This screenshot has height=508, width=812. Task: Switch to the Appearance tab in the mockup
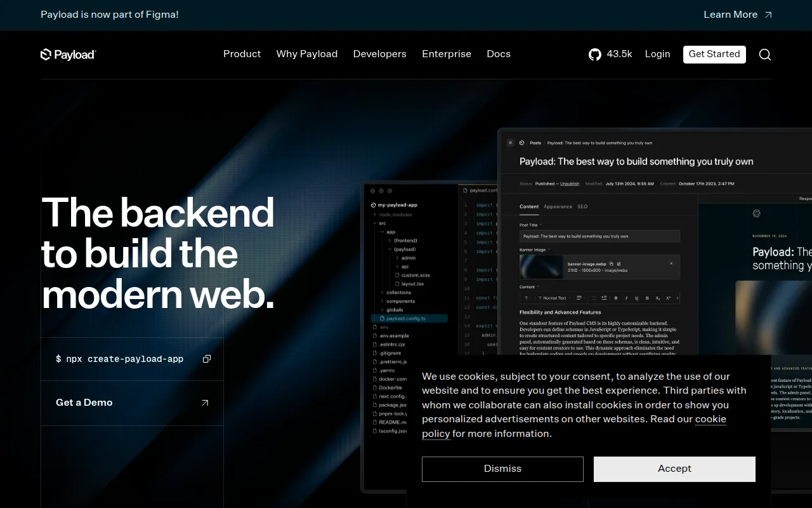(x=558, y=206)
